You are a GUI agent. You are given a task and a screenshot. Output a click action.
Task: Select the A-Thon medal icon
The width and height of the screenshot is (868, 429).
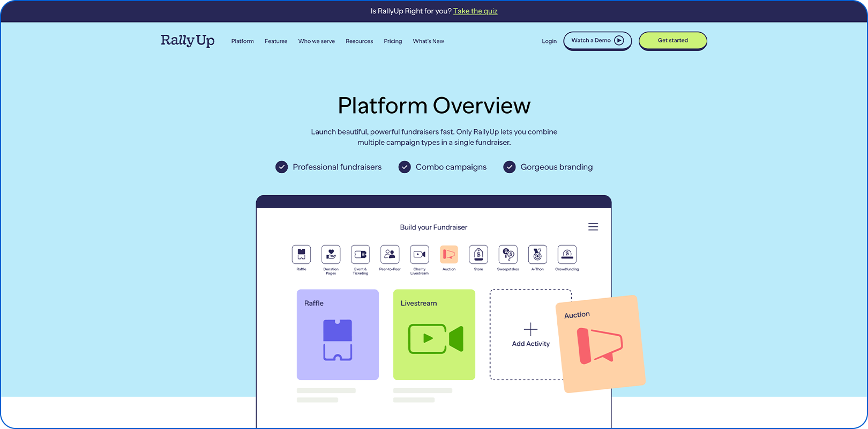(x=537, y=254)
